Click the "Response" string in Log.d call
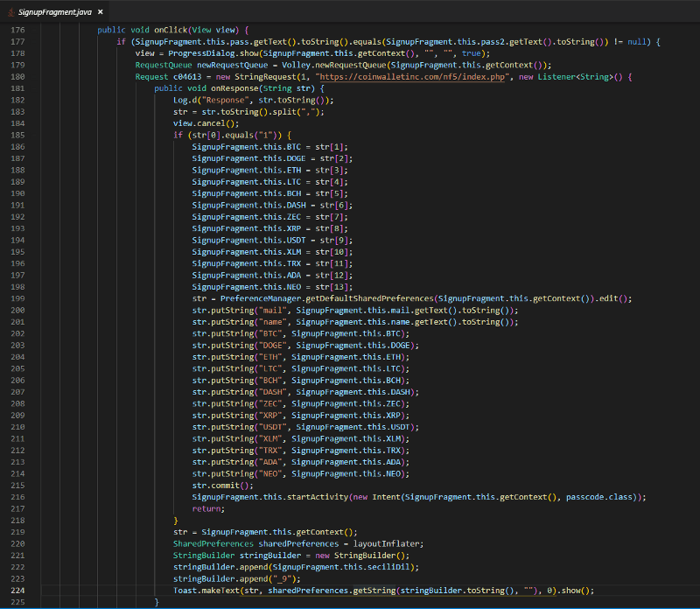The width and height of the screenshot is (700, 609). [x=225, y=100]
